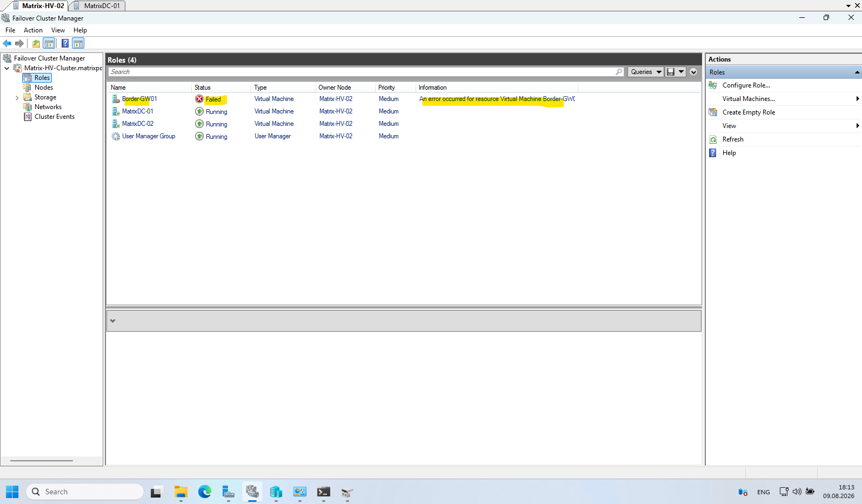Select the Roles node in the tree
Image resolution: width=862 pixels, height=504 pixels.
click(42, 78)
